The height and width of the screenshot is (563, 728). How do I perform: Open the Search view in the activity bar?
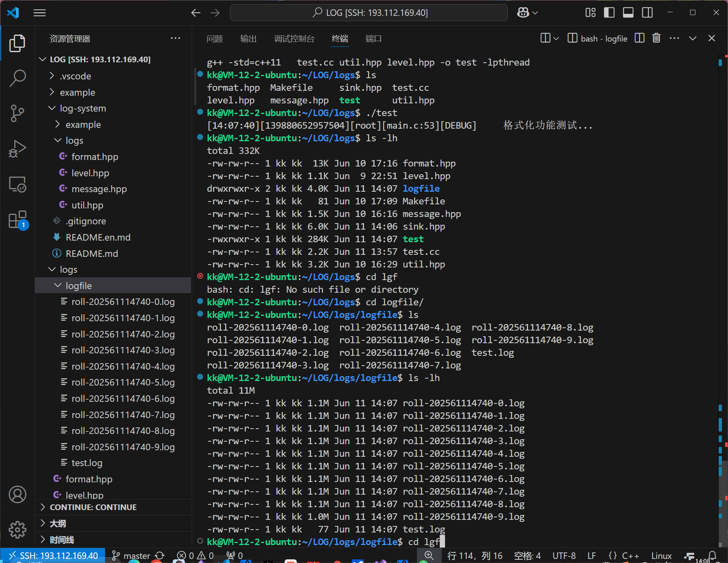point(17,78)
